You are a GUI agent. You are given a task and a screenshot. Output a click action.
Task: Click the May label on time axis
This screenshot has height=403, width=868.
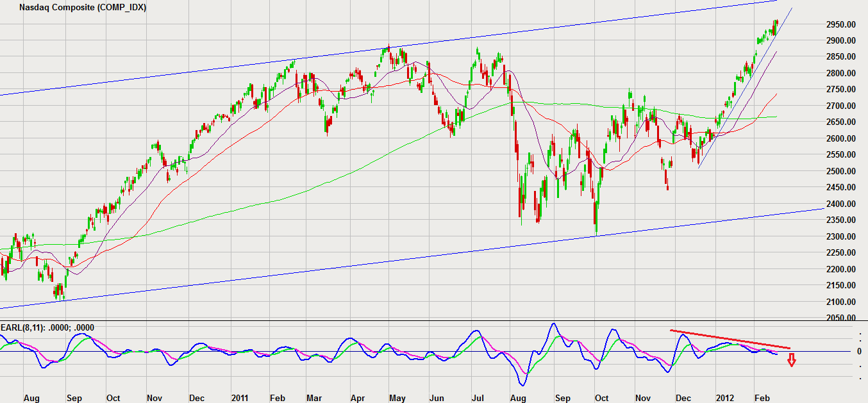(397, 398)
